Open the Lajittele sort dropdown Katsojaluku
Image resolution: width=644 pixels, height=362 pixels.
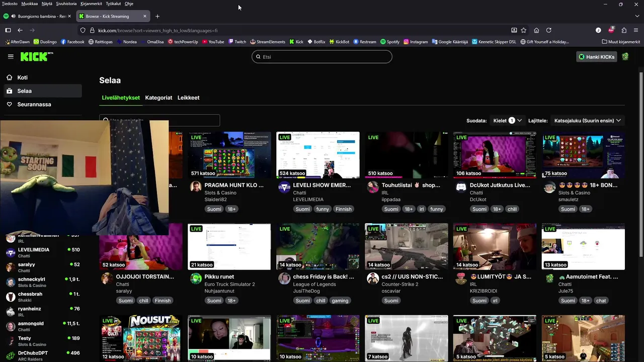tap(588, 121)
